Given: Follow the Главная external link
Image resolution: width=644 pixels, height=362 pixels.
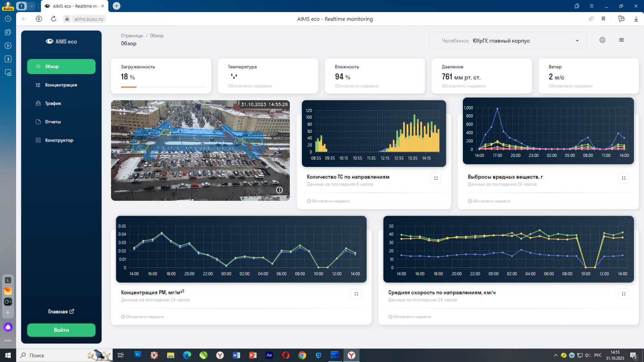Looking at the screenshot, I should (x=61, y=312).
